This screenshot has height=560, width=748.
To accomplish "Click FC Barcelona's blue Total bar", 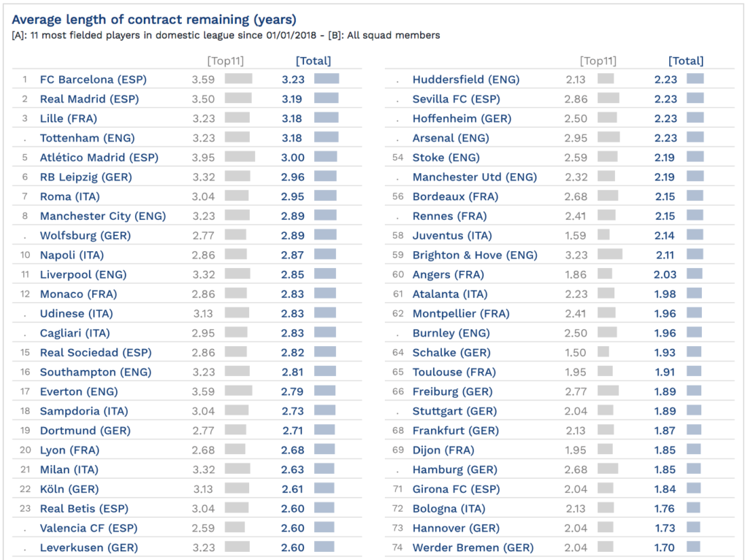I will click(x=327, y=79).
